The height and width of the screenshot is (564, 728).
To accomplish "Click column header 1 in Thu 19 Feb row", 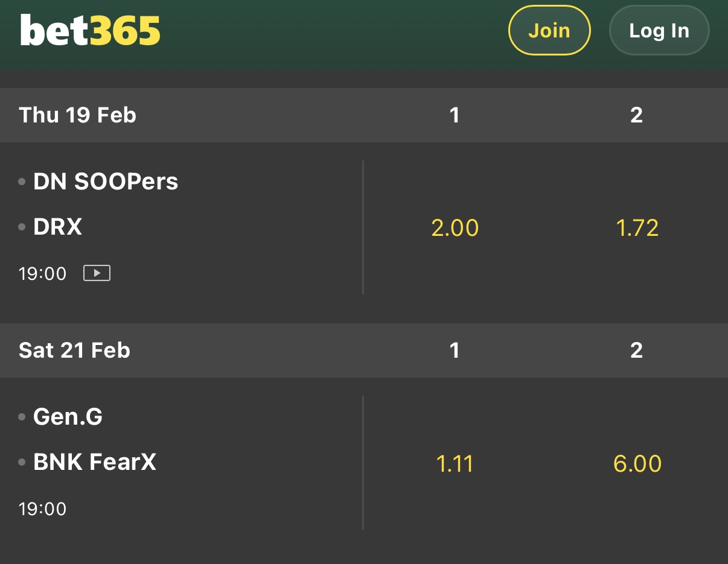I will (455, 115).
